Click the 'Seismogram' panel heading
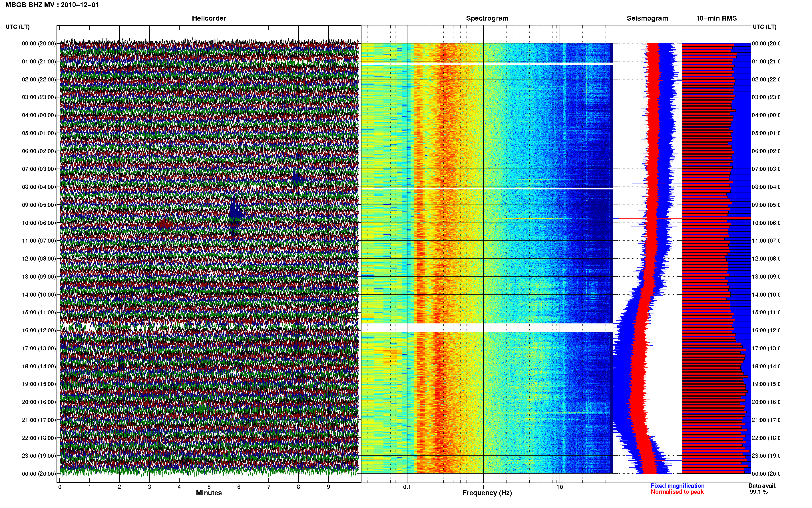The height and width of the screenshot is (508, 812). (x=647, y=18)
